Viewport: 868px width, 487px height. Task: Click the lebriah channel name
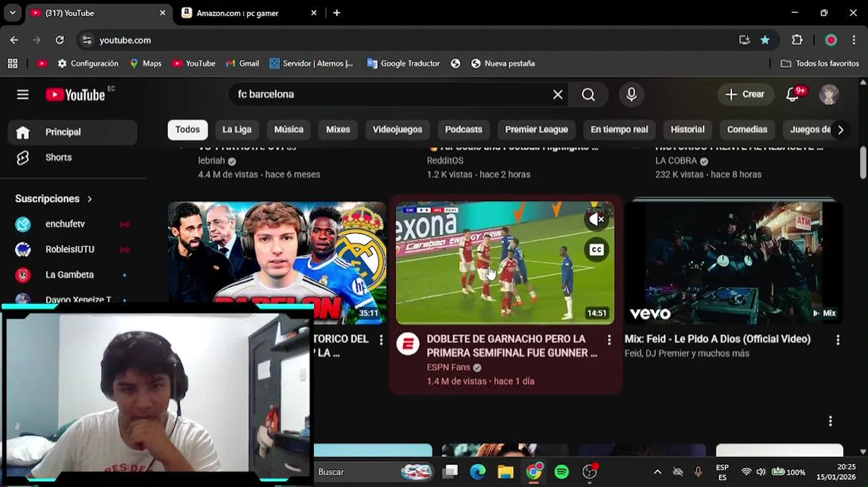[211, 160]
